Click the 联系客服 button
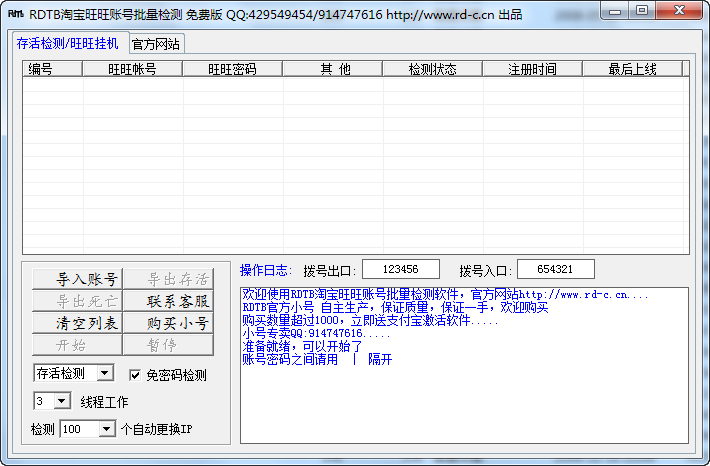The width and height of the screenshot is (710, 466). coord(168,301)
